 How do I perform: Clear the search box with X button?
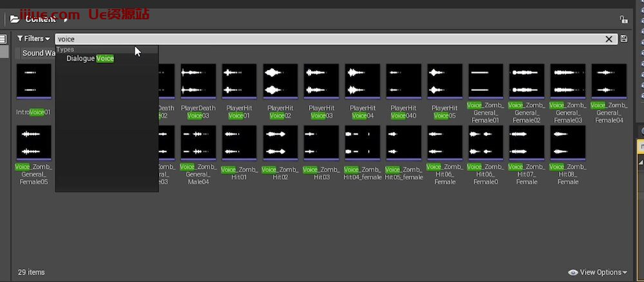[609, 39]
